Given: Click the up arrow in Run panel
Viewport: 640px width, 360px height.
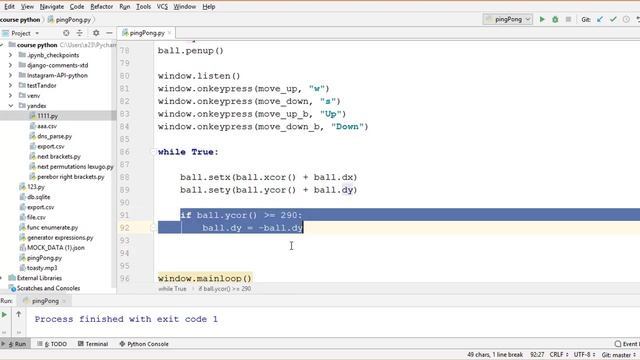Looking at the screenshot, I should pyautogui.click(x=18, y=314).
